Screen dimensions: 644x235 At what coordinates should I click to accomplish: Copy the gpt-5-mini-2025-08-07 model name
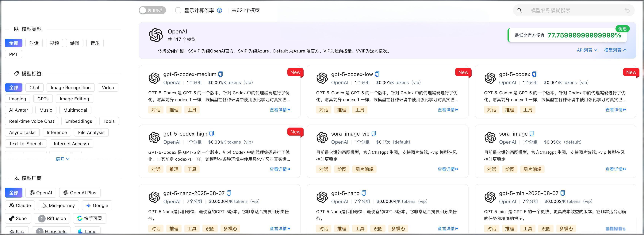coord(562,193)
